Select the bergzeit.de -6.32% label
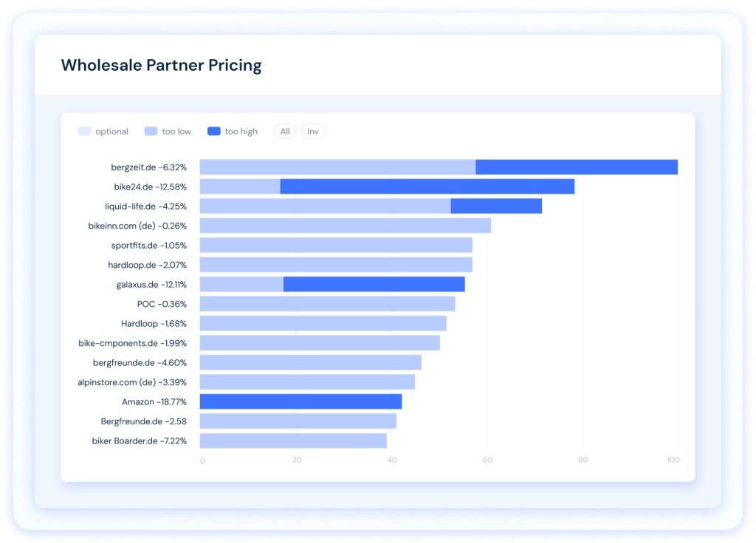 tap(148, 167)
